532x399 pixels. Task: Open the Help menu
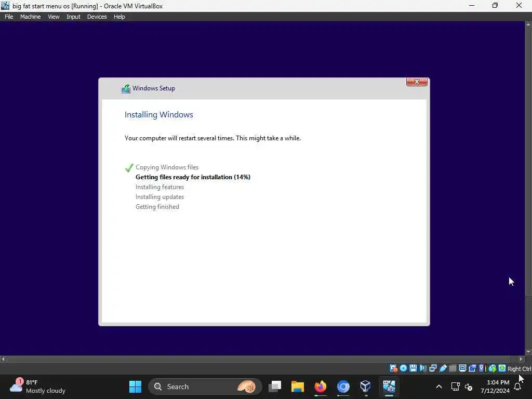pyautogui.click(x=119, y=17)
